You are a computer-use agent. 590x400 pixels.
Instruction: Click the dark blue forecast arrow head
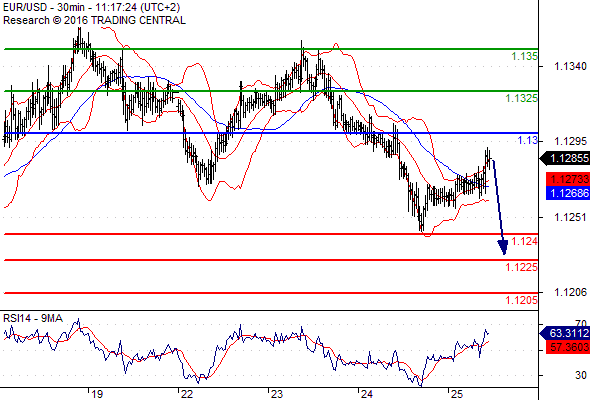(x=503, y=247)
